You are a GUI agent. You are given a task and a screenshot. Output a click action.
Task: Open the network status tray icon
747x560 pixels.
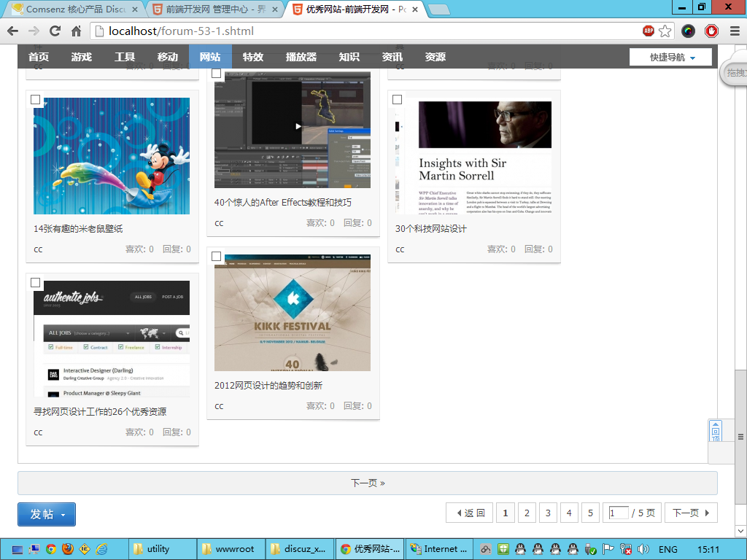(625, 550)
